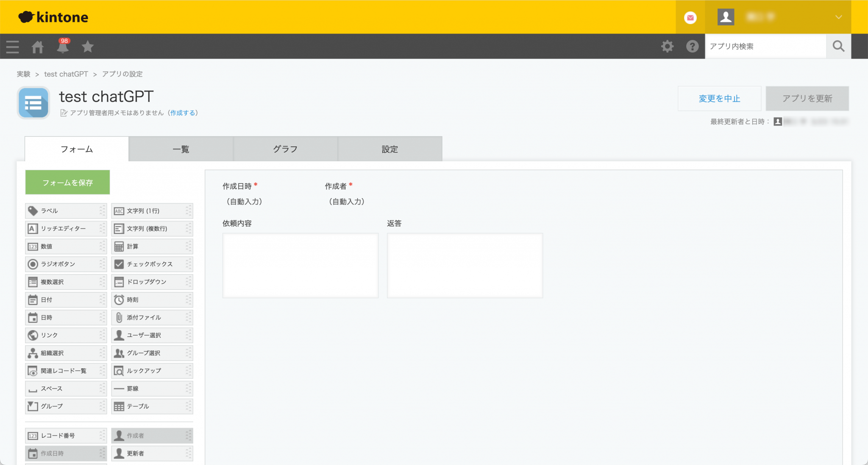Select the テーブル field tool

(x=138, y=406)
